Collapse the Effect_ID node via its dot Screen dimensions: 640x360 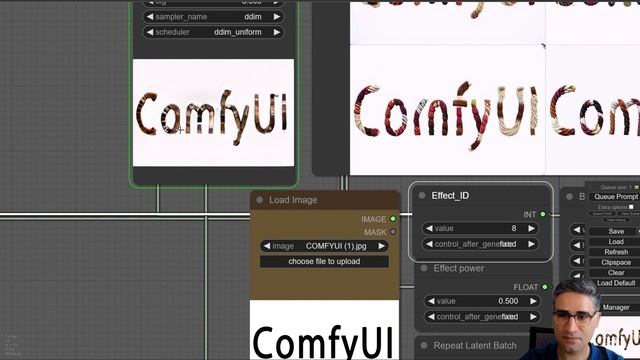tap(422, 196)
